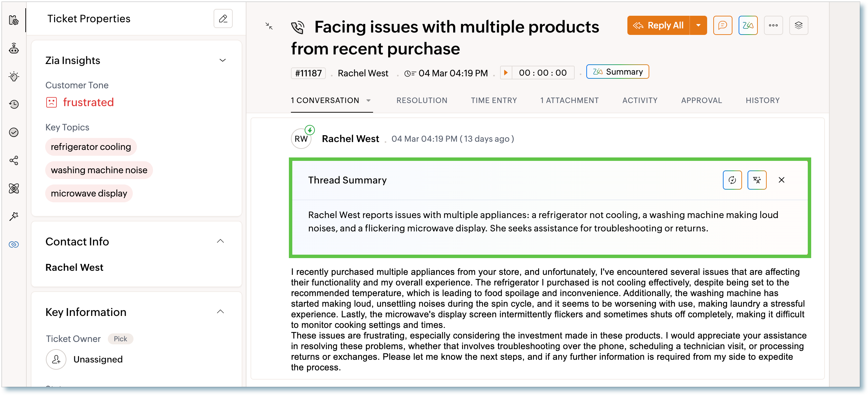Start the ticket timer play button

[506, 73]
